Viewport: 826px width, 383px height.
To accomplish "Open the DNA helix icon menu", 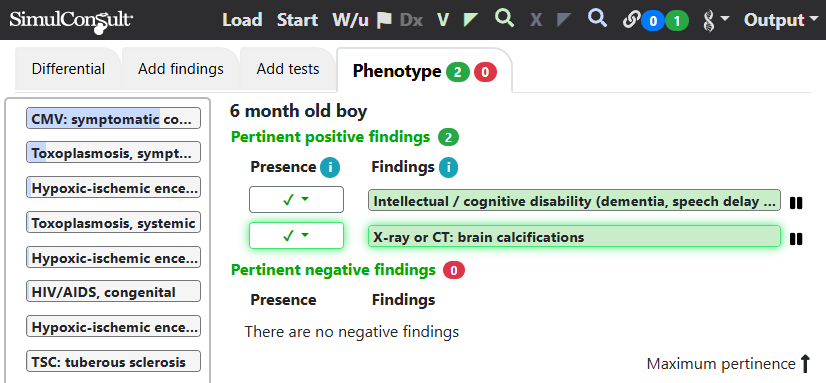I will pyautogui.click(x=716, y=21).
